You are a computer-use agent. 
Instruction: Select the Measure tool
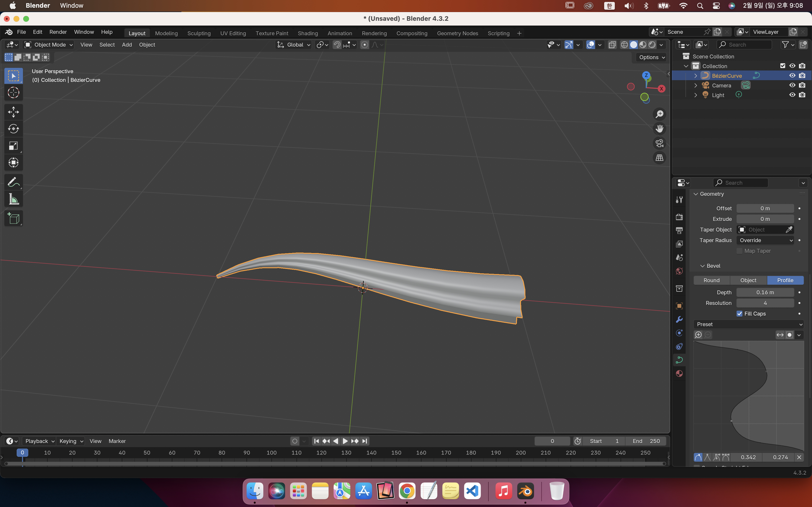click(14, 199)
